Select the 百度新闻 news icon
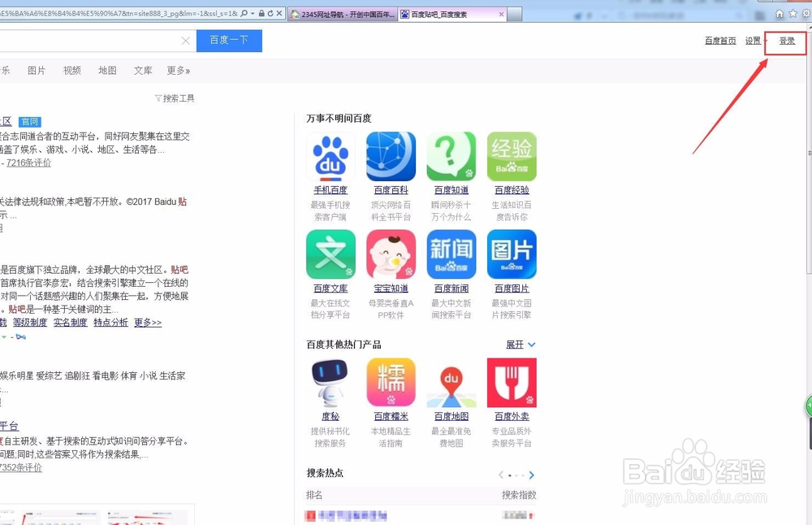The height and width of the screenshot is (525, 812). pyautogui.click(x=451, y=254)
